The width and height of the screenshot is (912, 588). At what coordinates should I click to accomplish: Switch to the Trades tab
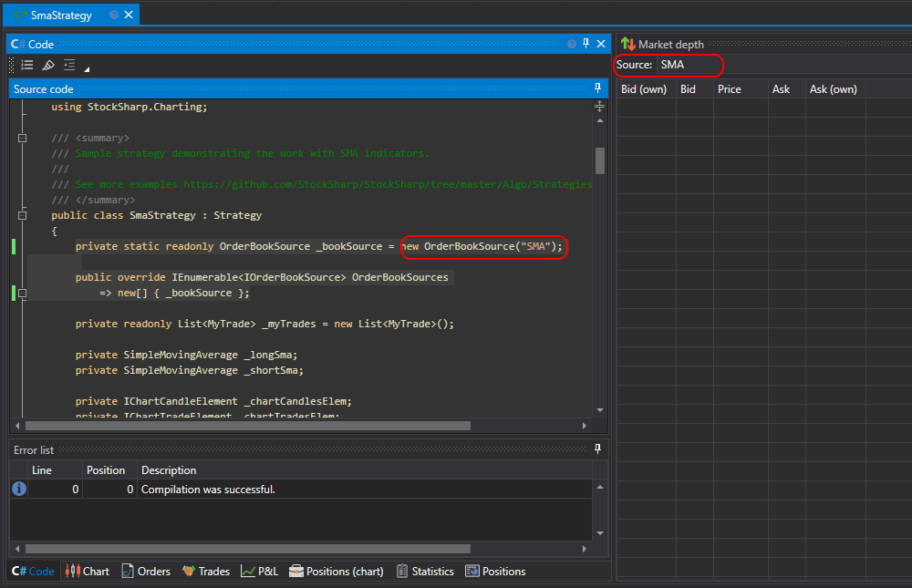coord(206,571)
